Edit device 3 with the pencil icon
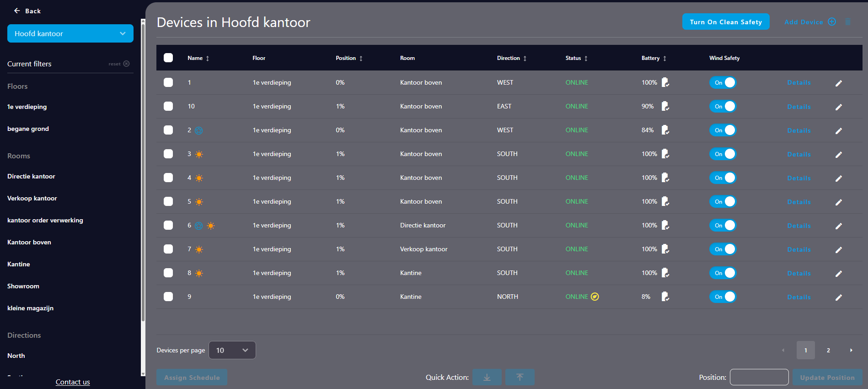This screenshot has height=389, width=868. click(839, 154)
